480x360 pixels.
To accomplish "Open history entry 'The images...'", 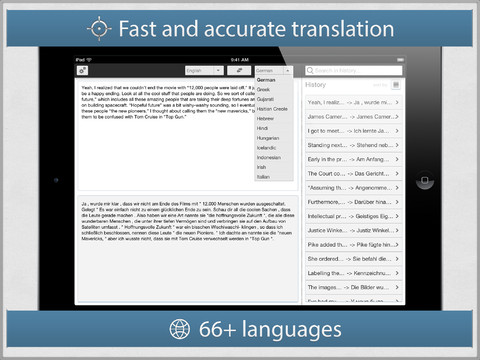I will tap(354, 287).
